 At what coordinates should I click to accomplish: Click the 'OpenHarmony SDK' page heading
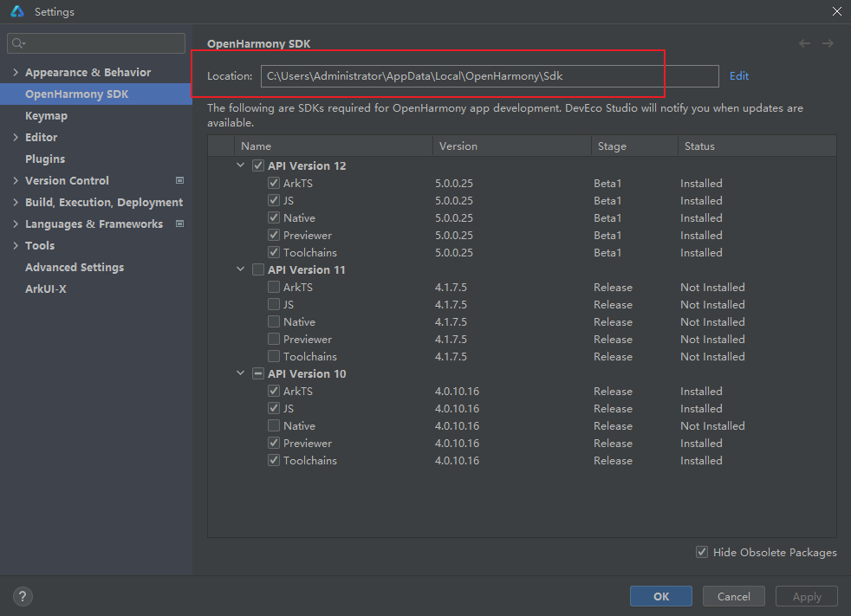click(x=259, y=44)
